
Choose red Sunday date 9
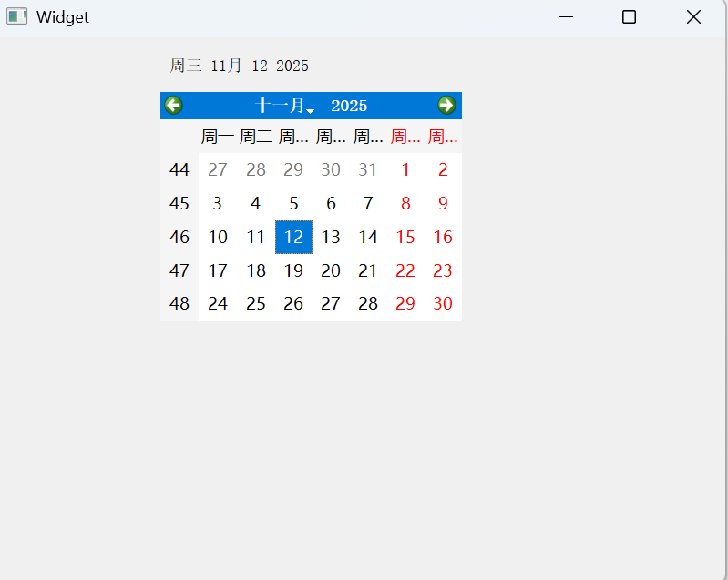tap(443, 203)
